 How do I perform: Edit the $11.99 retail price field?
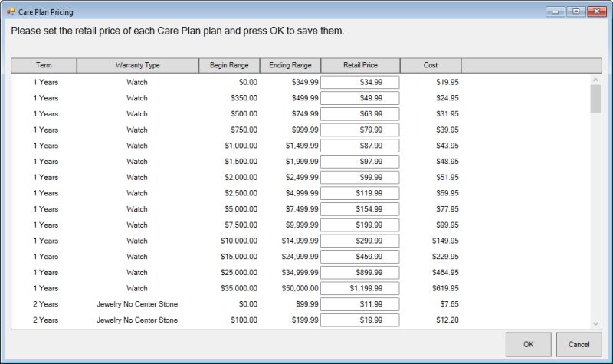click(359, 304)
